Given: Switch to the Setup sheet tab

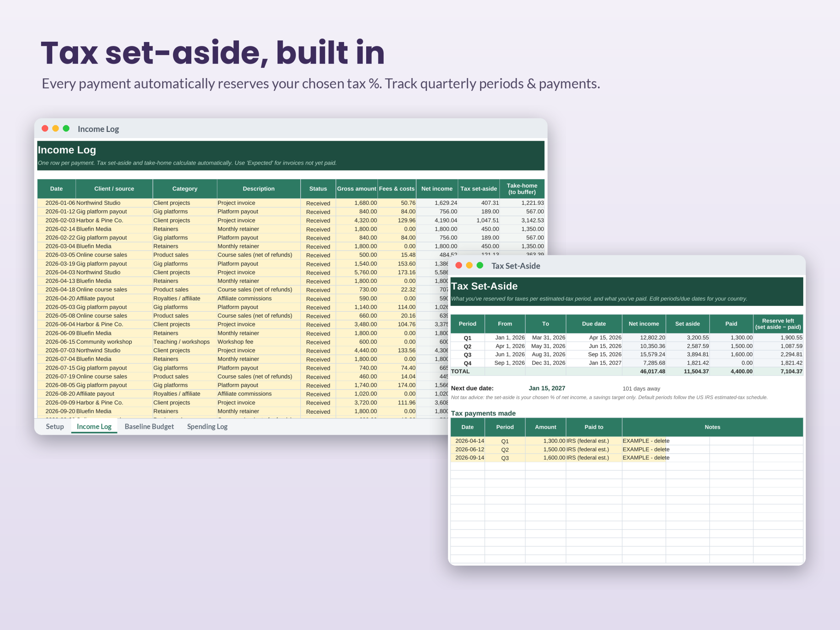Looking at the screenshot, I should point(55,427).
